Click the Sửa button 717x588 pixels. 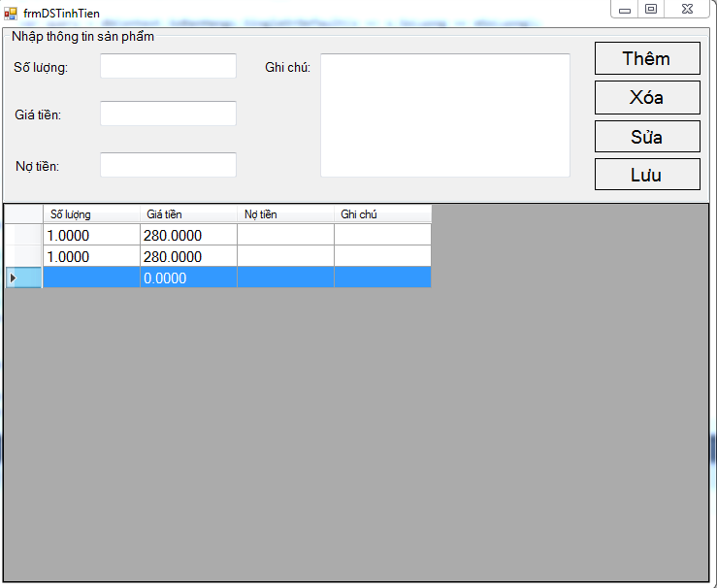click(x=647, y=136)
